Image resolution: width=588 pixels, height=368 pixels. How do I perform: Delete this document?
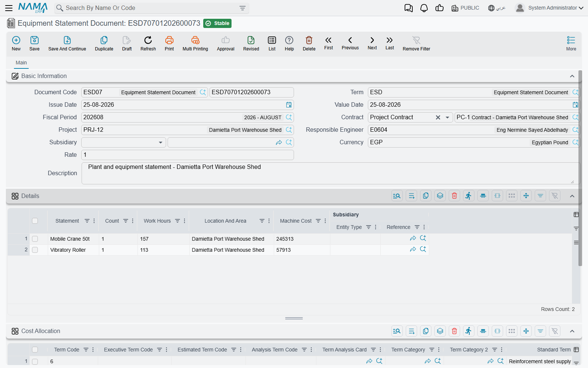pyautogui.click(x=309, y=43)
